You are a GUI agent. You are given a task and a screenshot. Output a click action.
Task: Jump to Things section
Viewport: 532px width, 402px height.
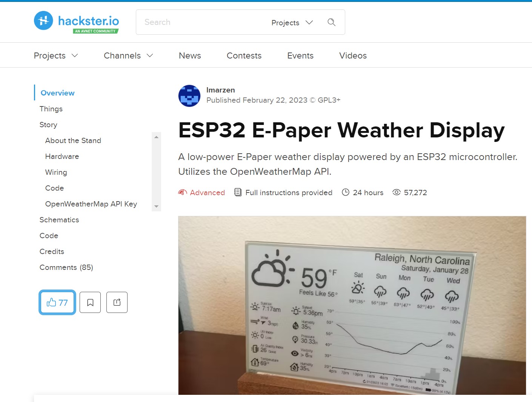[51, 109]
